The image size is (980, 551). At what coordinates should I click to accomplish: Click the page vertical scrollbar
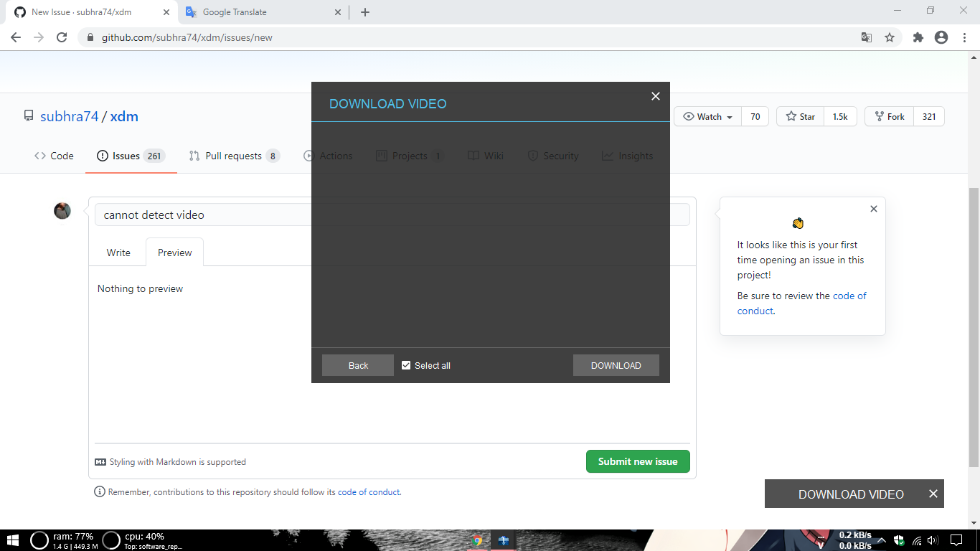(x=974, y=326)
